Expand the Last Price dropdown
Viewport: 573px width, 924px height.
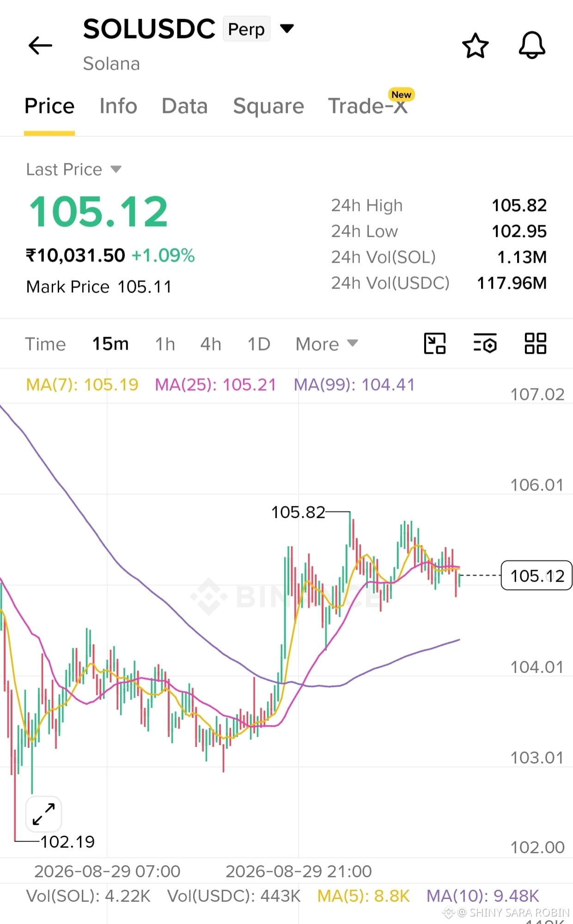click(74, 169)
